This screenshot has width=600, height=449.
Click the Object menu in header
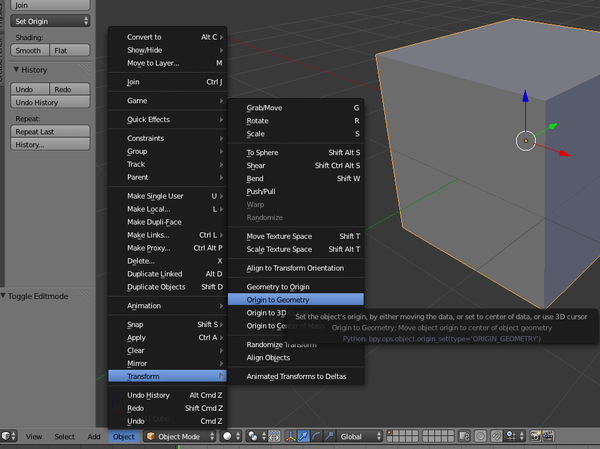coord(124,436)
